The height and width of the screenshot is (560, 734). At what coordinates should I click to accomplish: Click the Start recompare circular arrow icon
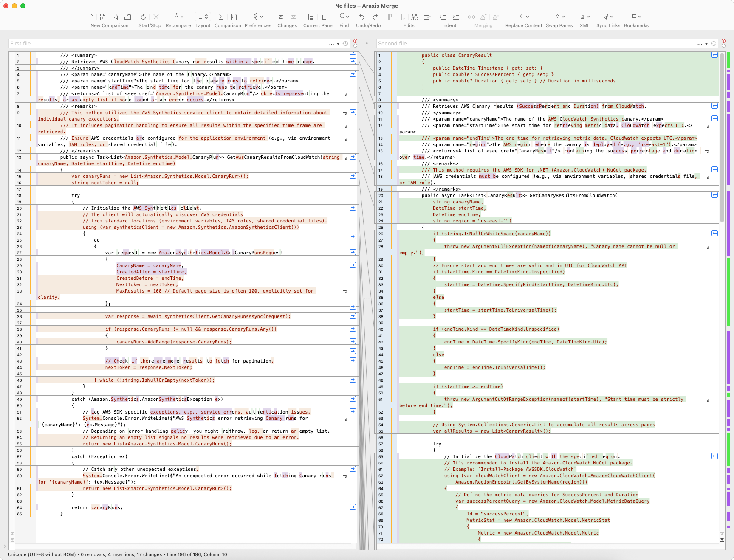click(143, 17)
